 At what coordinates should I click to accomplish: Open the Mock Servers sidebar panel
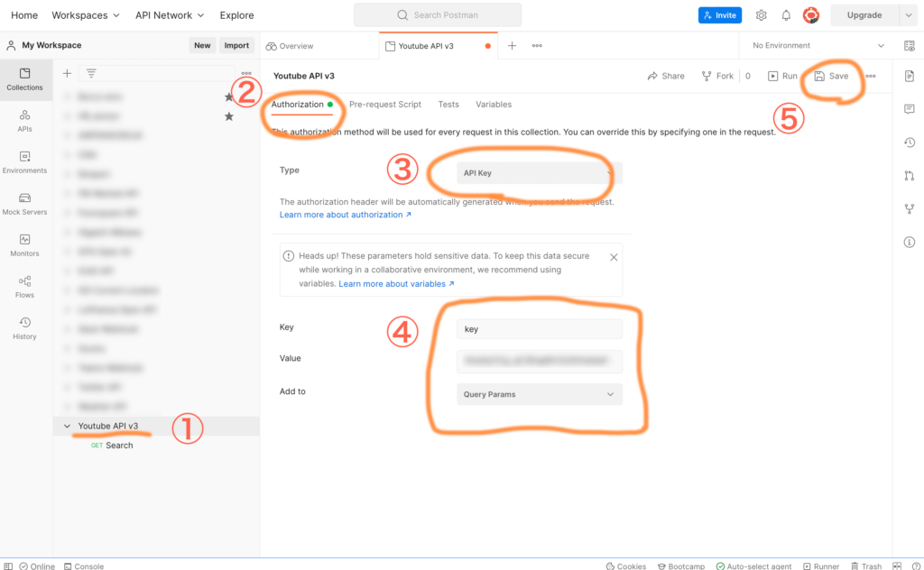click(x=24, y=203)
